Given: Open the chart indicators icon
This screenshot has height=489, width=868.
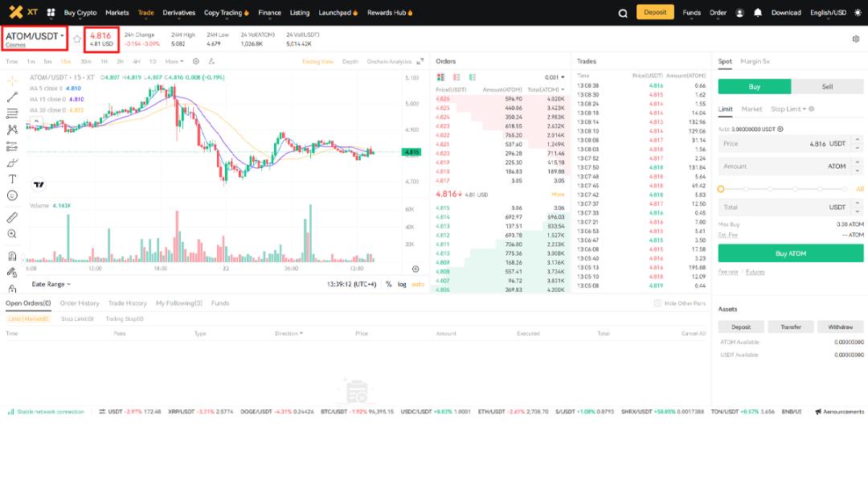Looking at the screenshot, I should [x=211, y=61].
